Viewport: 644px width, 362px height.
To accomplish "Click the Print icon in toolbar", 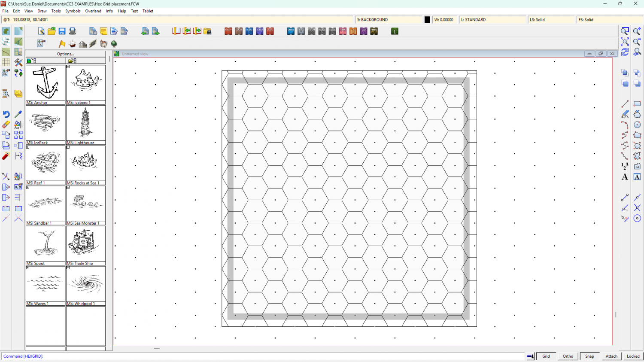I will 73,31.
